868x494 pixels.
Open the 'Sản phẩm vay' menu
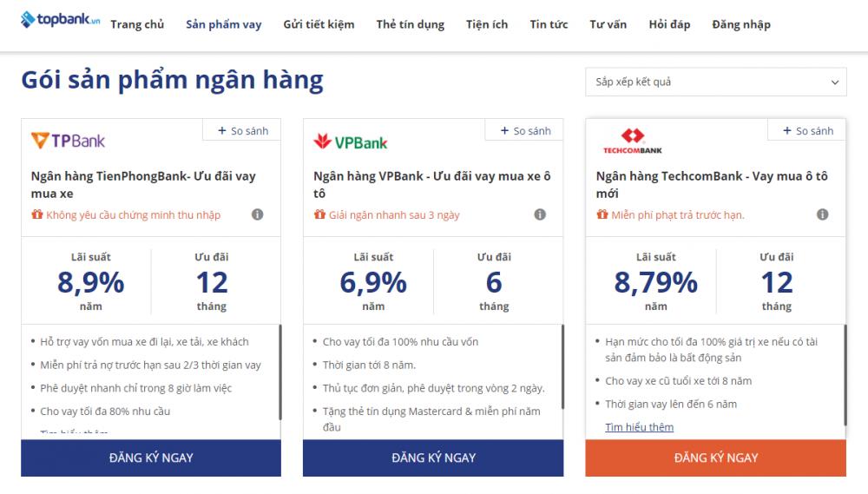point(223,24)
